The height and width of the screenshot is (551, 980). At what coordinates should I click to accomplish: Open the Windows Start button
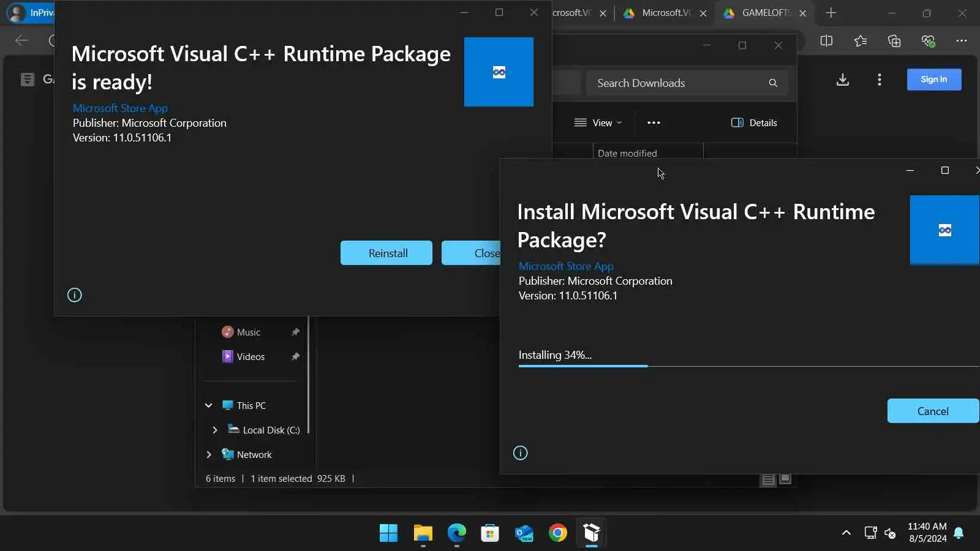click(x=388, y=533)
